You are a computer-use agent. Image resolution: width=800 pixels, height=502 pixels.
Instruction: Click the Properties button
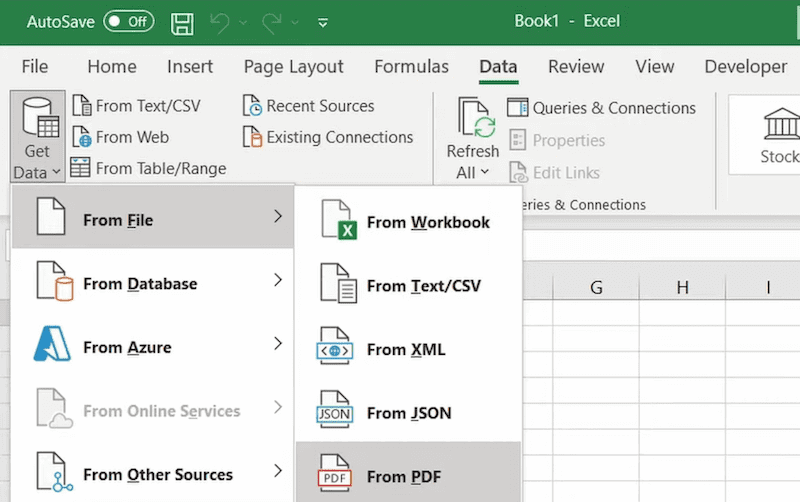click(x=557, y=140)
